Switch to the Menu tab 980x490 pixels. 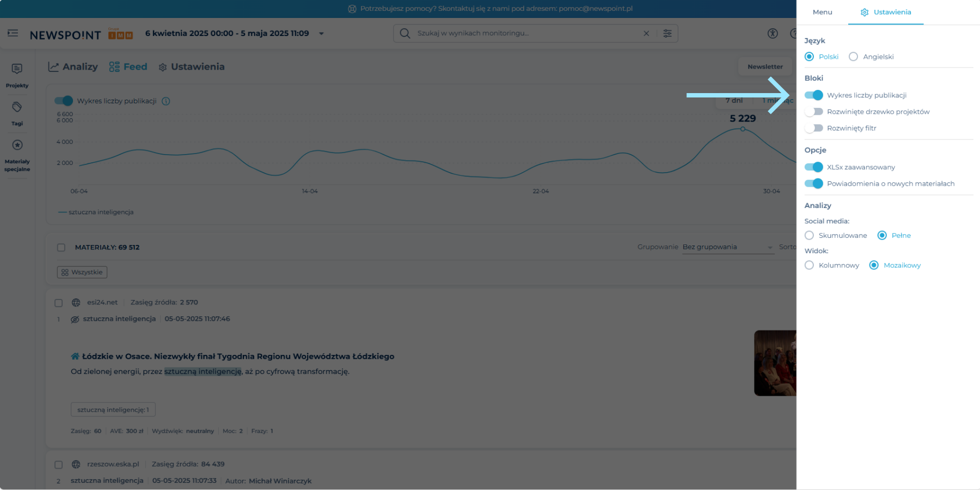coord(822,12)
